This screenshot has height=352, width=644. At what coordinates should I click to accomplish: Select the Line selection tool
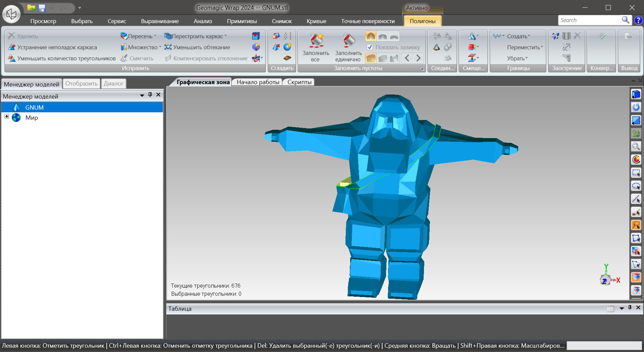(636, 199)
